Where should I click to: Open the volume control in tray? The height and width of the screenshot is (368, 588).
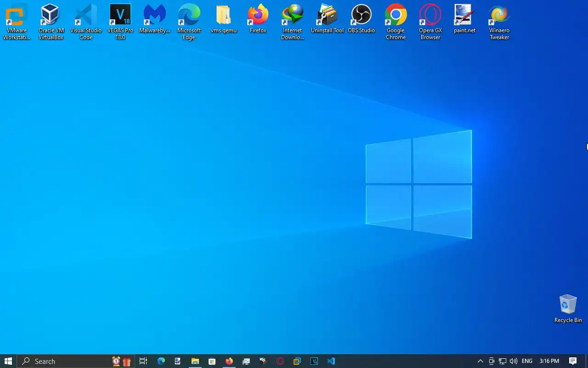click(x=514, y=361)
